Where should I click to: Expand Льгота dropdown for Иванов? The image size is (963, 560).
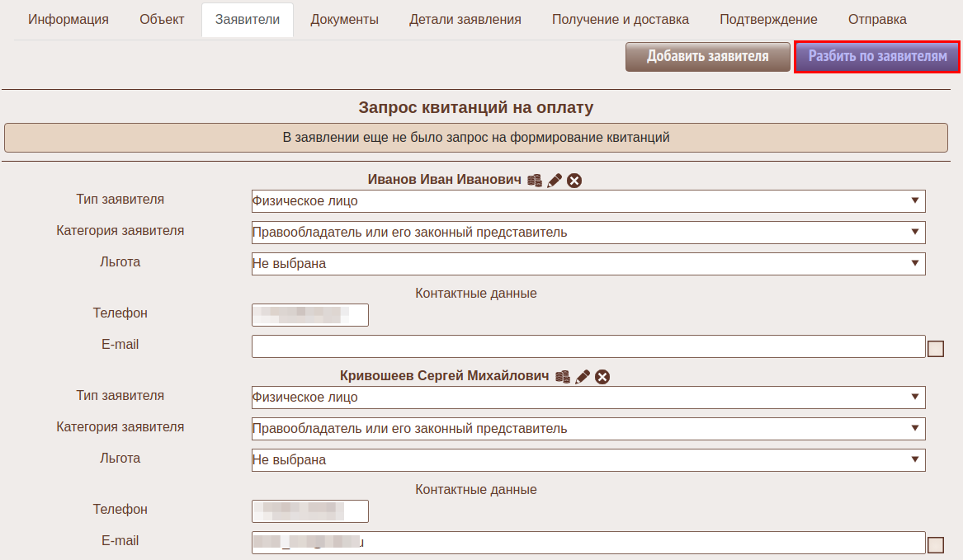point(588,264)
